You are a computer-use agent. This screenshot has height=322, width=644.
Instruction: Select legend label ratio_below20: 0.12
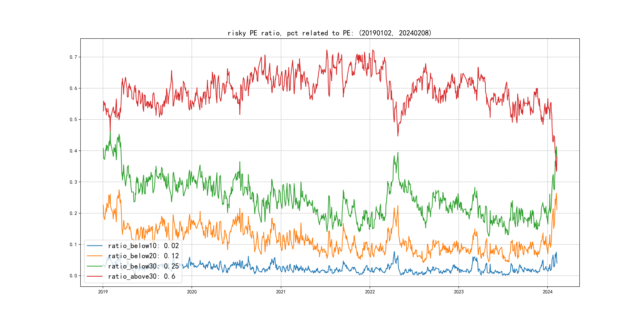tap(143, 256)
